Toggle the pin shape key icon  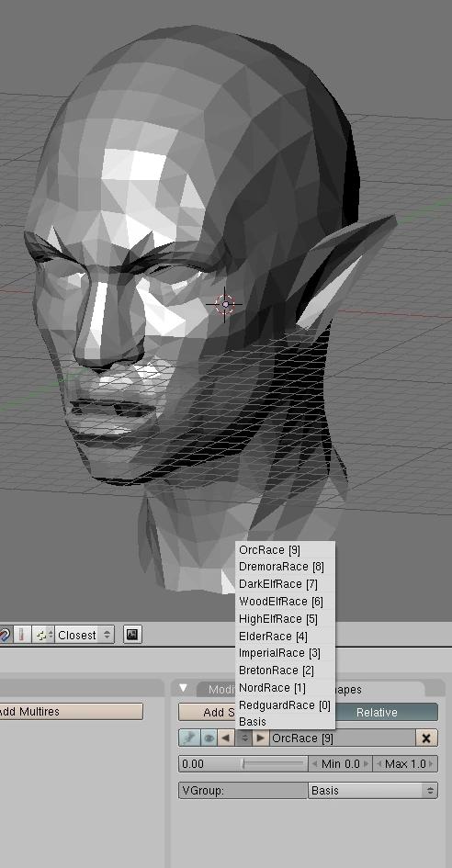189,738
